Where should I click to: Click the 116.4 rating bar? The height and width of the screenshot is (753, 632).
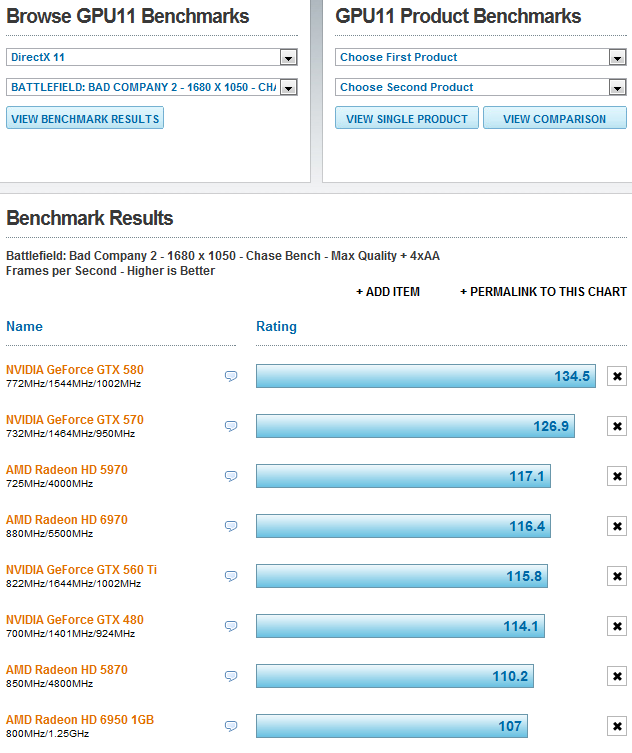click(403, 526)
